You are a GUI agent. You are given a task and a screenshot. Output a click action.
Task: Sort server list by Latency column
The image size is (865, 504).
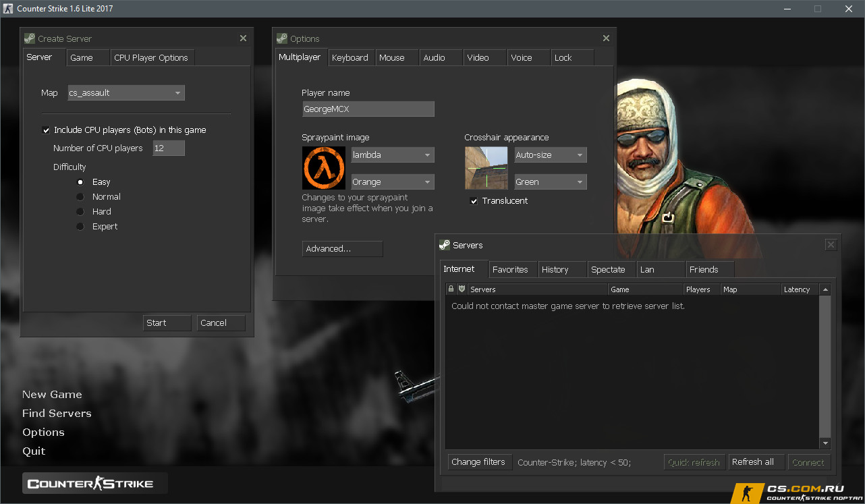(800, 289)
